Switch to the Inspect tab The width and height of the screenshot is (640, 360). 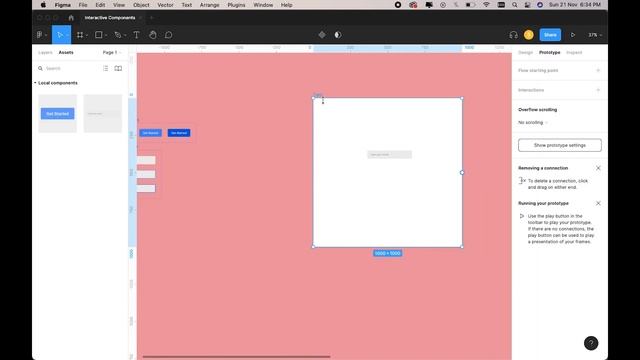[x=574, y=53]
